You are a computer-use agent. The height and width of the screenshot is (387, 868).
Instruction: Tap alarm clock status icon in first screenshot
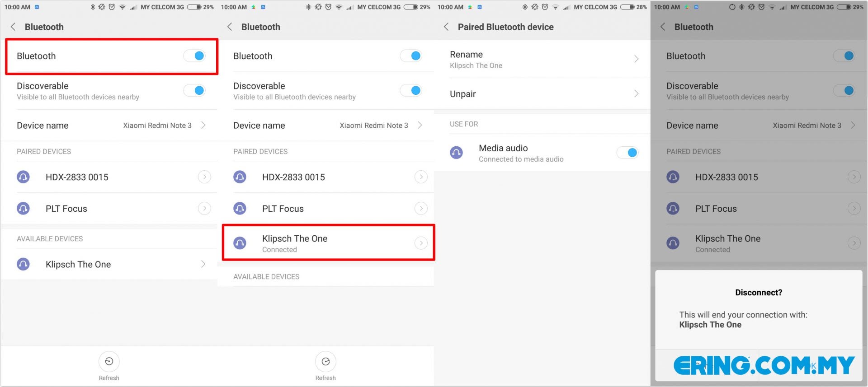112,7
